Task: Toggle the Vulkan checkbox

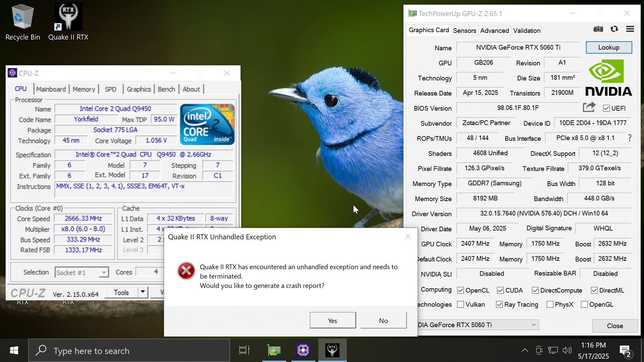Action: (x=461, y=304)
